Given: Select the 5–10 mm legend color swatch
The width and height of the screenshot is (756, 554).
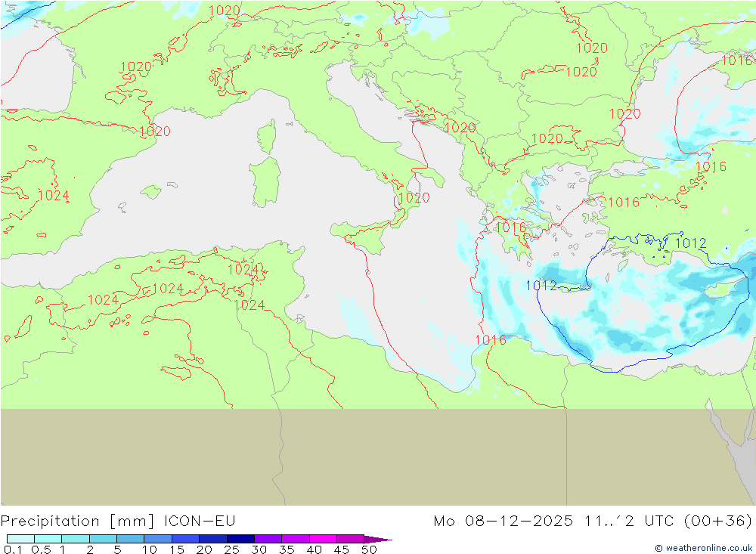Looking at the screenshot, I should pyautogui.click(x=131, y=539).
